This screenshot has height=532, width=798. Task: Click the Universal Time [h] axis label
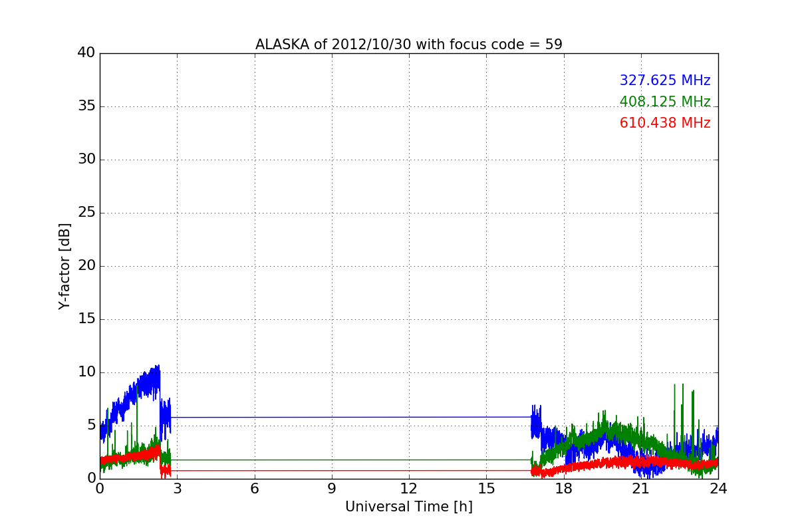(409, 507)
